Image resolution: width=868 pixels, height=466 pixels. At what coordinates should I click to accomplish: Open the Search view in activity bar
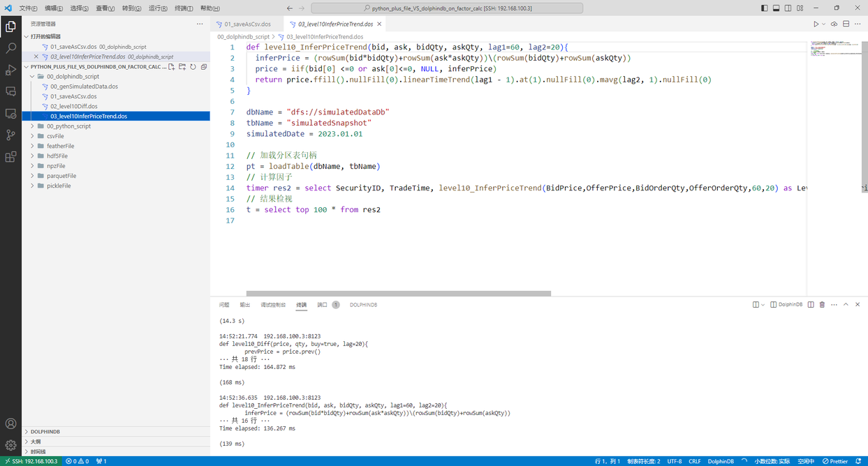tap(10, 49)
